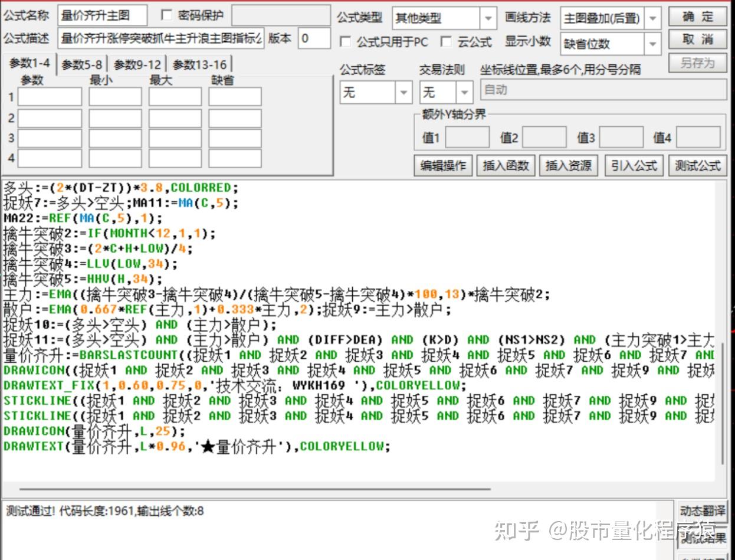
Task: Click the code line starting 主力:=EMA
Action: point(277,294)
